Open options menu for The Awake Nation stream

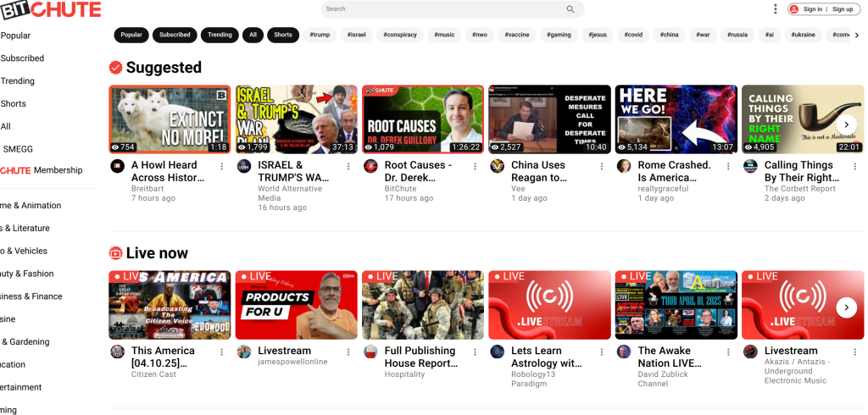click(x=728, y=352)
